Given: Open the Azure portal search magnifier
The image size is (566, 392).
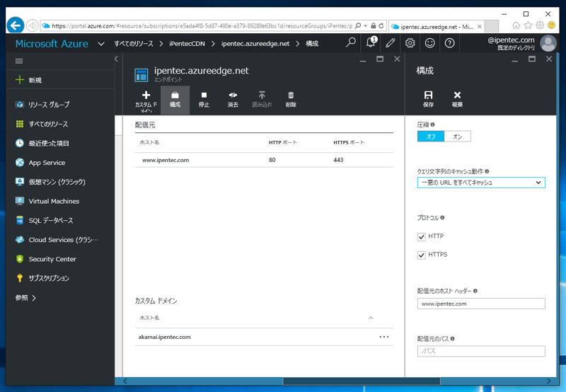Looking at the screenshot, I should pyautogui.click(x=350, y=43).
